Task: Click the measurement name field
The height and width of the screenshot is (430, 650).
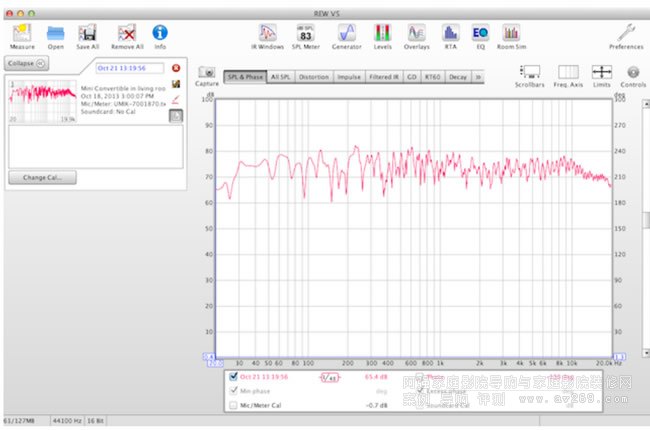Action: coord(130,68)
